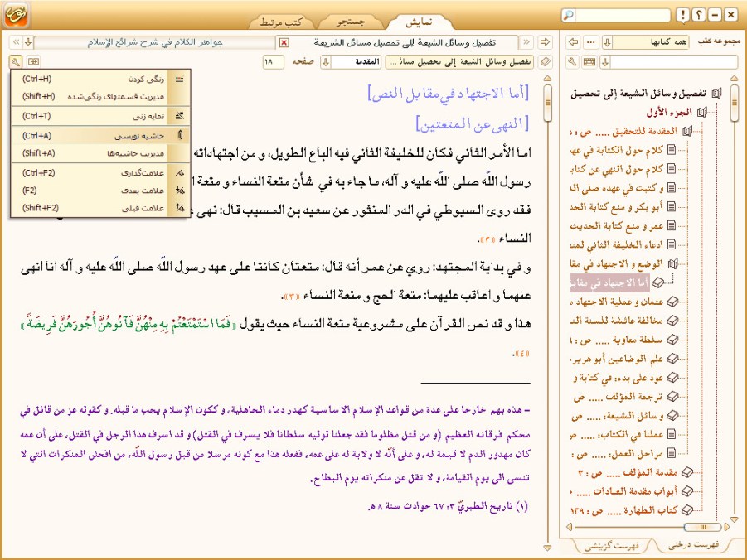This screenshot has width=747, height=560.
Task: Click the double chevron right of the book tabs
Action: (526, 42)
